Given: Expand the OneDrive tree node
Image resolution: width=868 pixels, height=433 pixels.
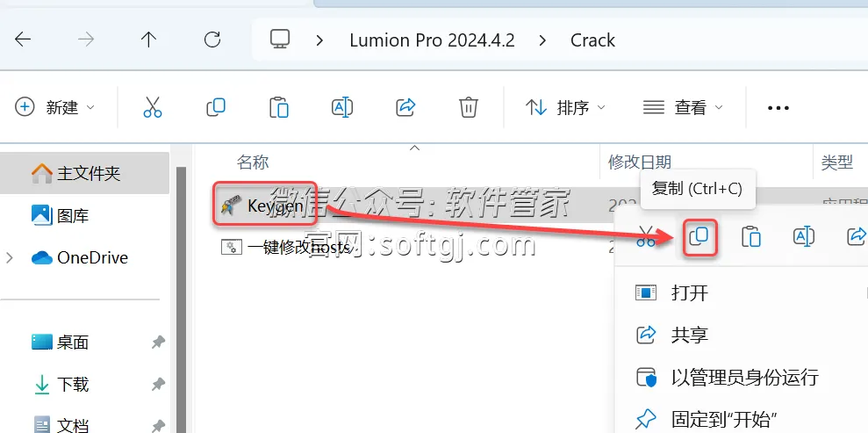Looking at the screenshot, I should pos(9,257).
